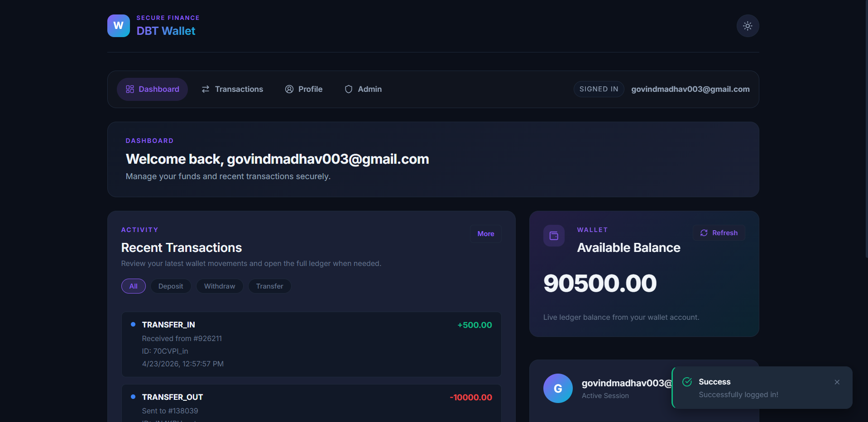Filter recent transactions by Deposit
868x422 pixels.
point(171,286)
